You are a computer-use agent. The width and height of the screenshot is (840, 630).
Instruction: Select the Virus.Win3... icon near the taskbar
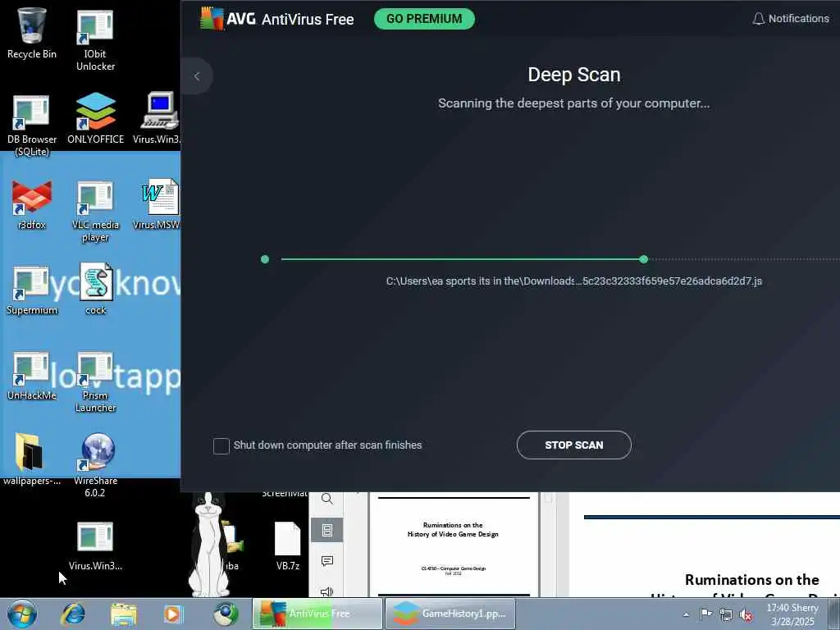point(95,546)
